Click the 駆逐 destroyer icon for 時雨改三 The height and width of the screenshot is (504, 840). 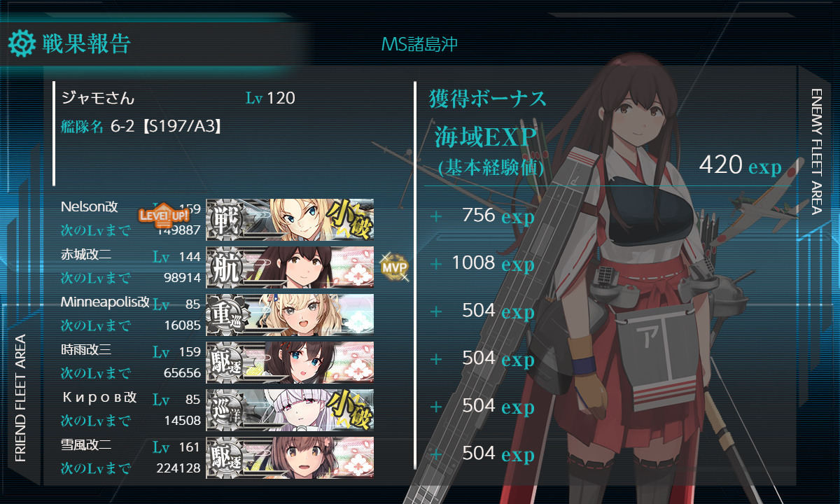tap(226, 363)
